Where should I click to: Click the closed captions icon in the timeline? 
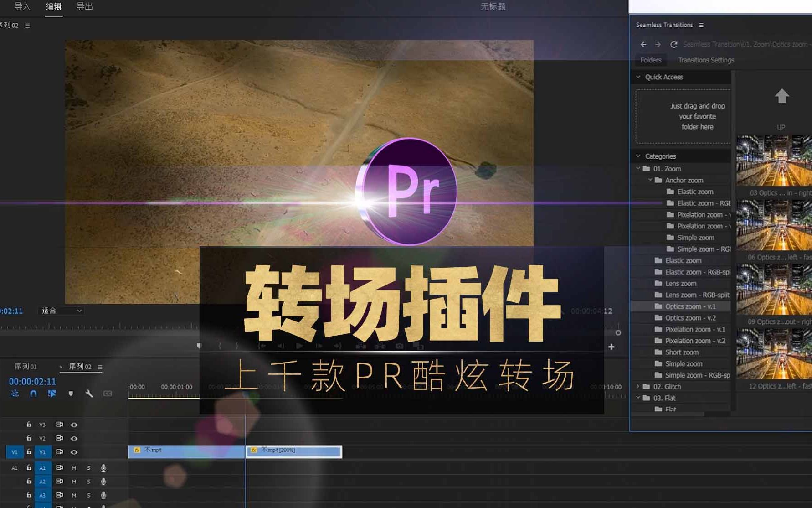pos(107,394)
